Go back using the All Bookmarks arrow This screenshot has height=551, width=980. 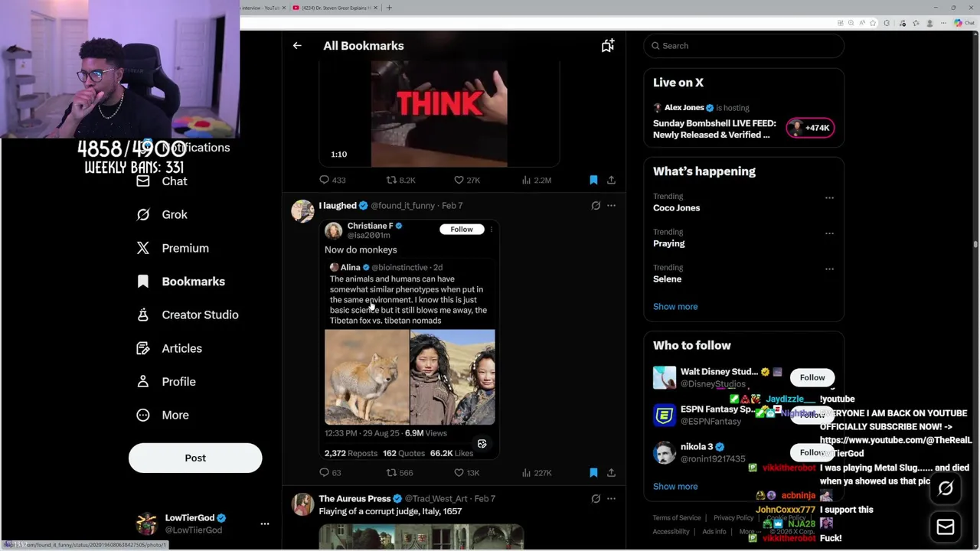coord(297,46)
